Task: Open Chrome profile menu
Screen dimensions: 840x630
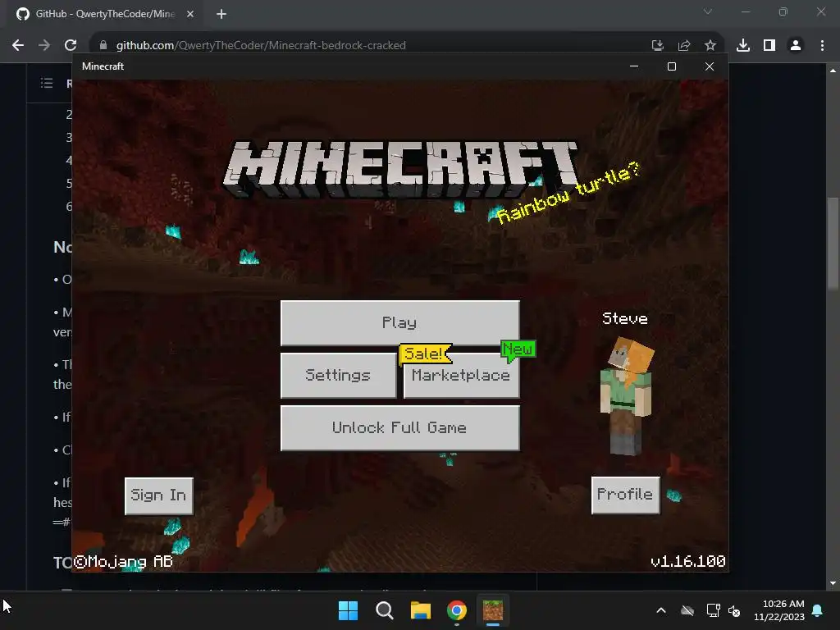Action: click(x=796, y=45)
